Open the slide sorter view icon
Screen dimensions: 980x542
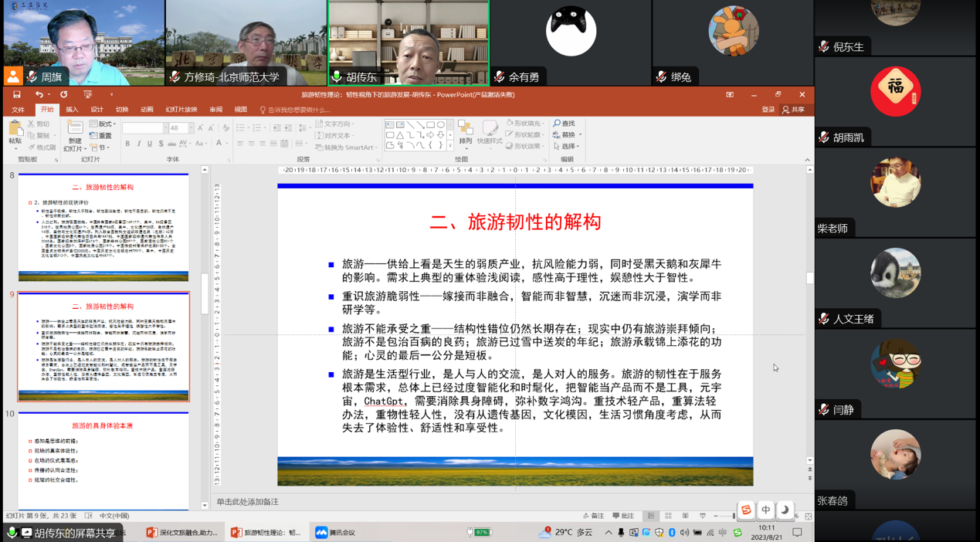click(x=668, y=516)
